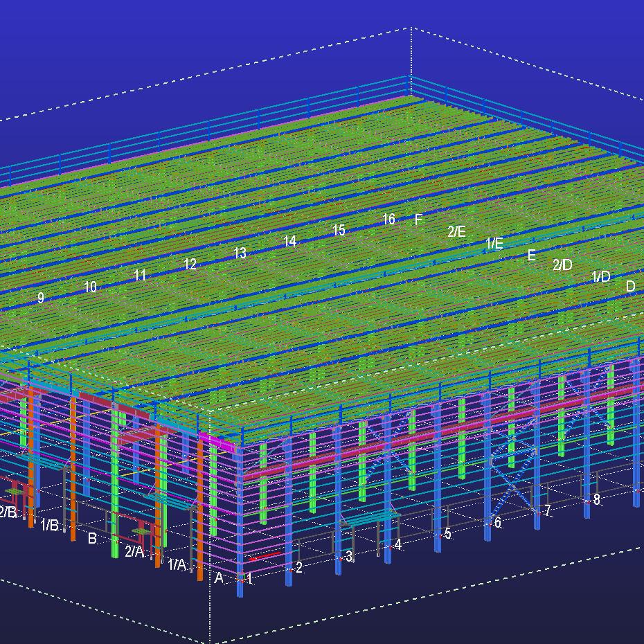Viewport: 644px width, 644px height.
Task: Click grid label 7 near the bracing
Action: pos(547,511)
